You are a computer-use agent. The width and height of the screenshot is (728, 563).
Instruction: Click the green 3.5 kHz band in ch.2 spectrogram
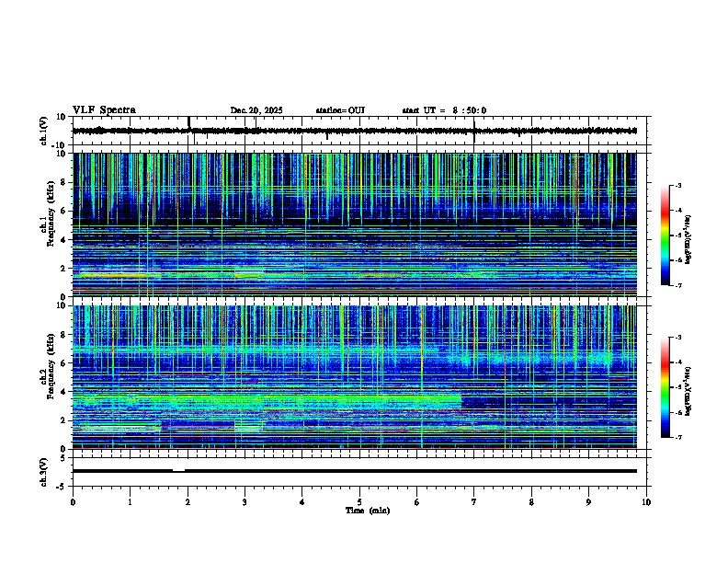[x=267, y=399]
